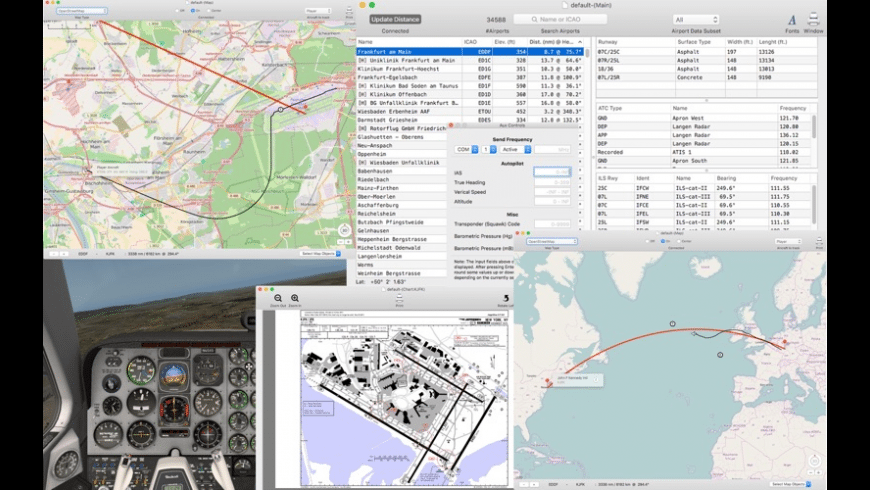
Task: Select ILS ident IFNE row
Action: [704, 196]
